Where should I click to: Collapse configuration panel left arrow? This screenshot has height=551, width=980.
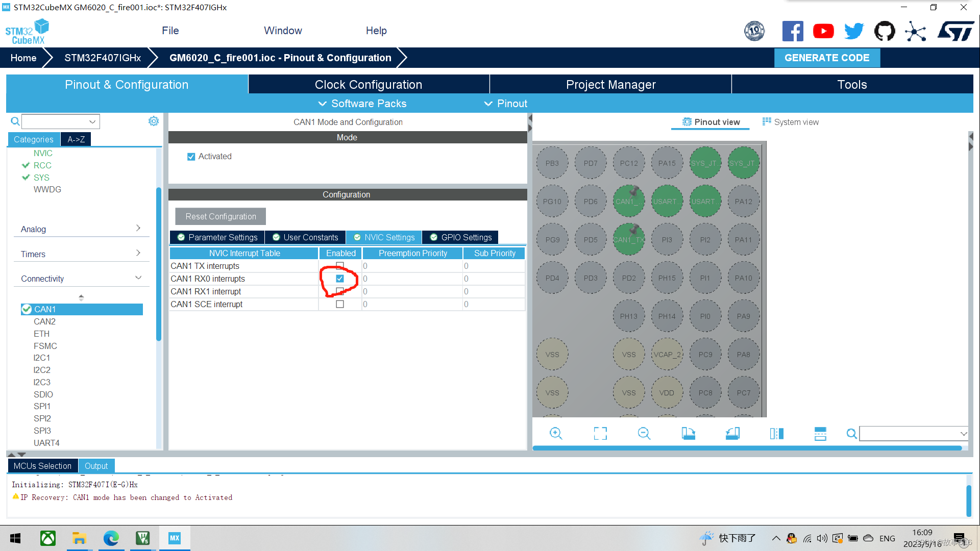click(x=530, y=118)
